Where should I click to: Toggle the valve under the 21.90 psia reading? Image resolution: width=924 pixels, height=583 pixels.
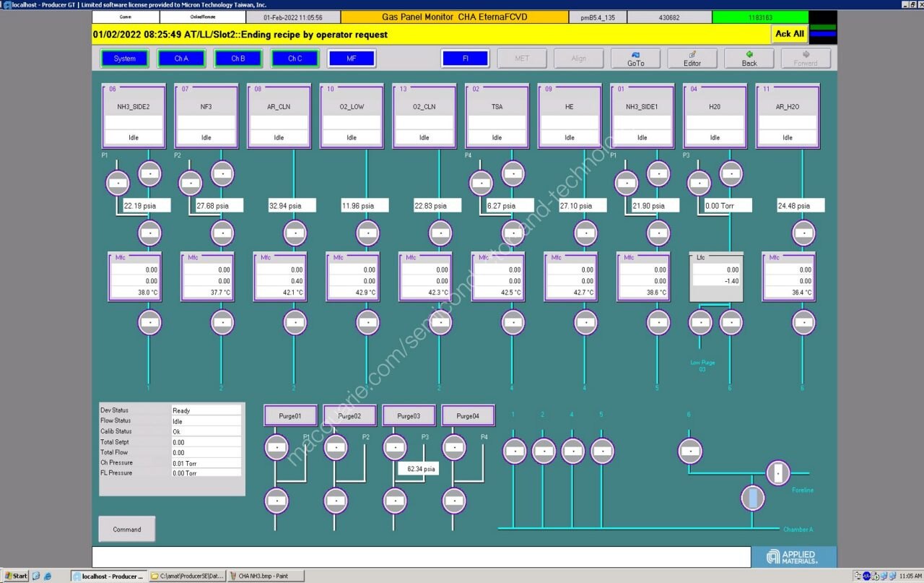[x=658, y=233]
